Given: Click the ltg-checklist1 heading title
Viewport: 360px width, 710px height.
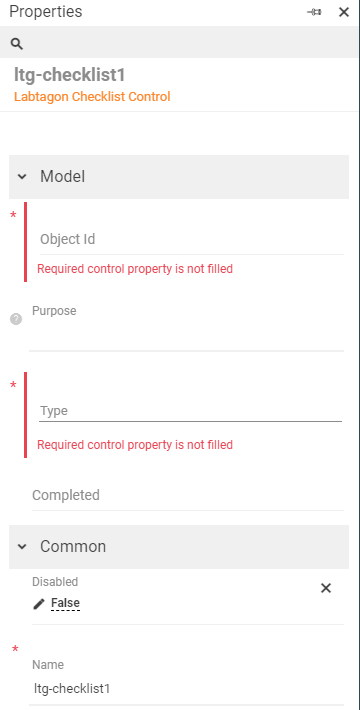Looking at the screenshot, I should 69,75.
